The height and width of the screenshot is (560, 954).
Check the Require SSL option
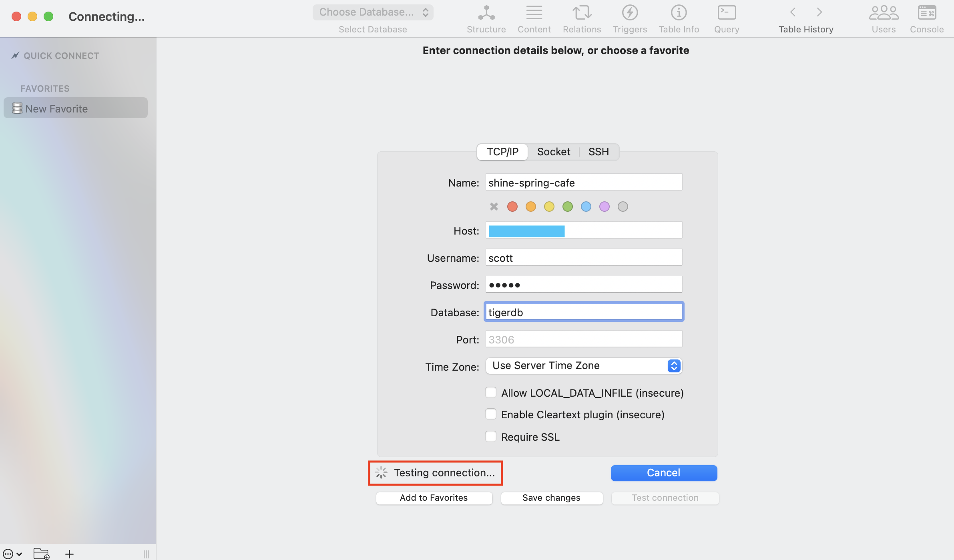point(491,436)
